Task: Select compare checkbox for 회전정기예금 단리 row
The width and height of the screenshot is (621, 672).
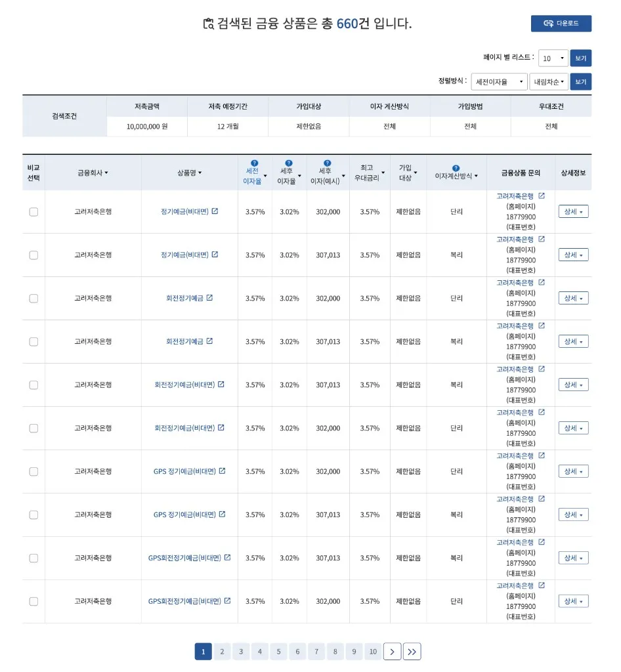Action: (33, 299)
